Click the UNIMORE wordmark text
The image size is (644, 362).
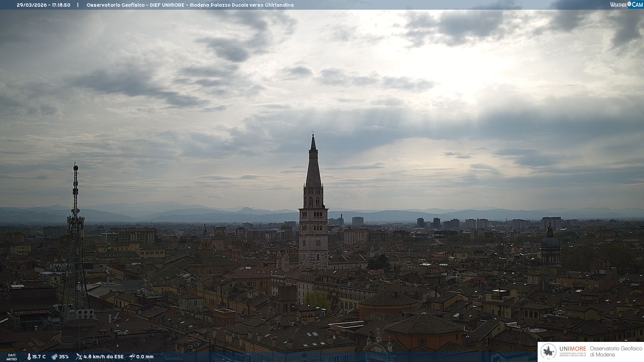click(573, 349)
